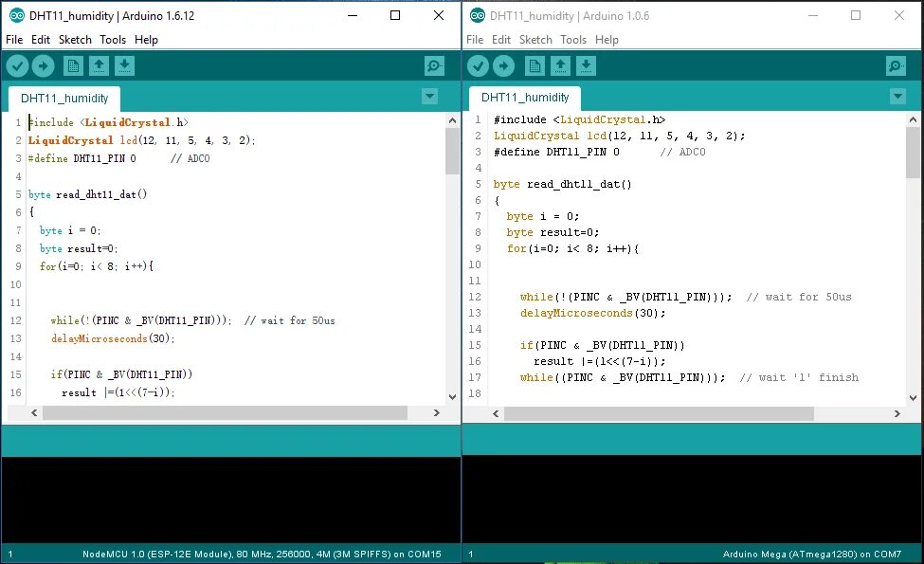Open sketch icon in Arduino 1.0.6 window
This screenshot has width=924, height=564.
tap(560, 66)
